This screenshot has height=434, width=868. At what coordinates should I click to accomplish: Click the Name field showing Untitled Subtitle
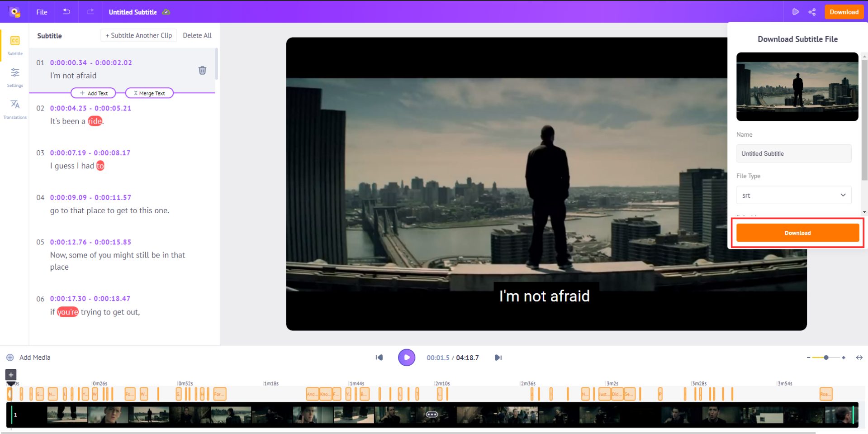coord(793,153)
